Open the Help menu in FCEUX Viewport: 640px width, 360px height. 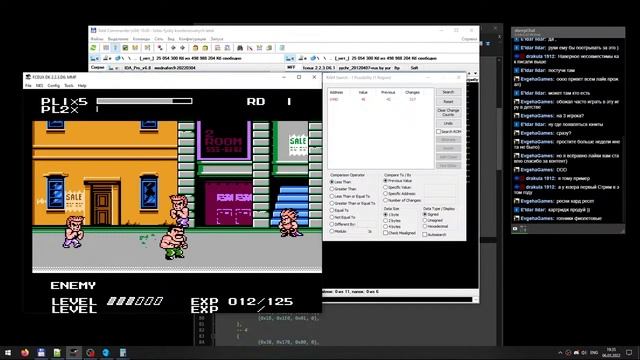82,86
